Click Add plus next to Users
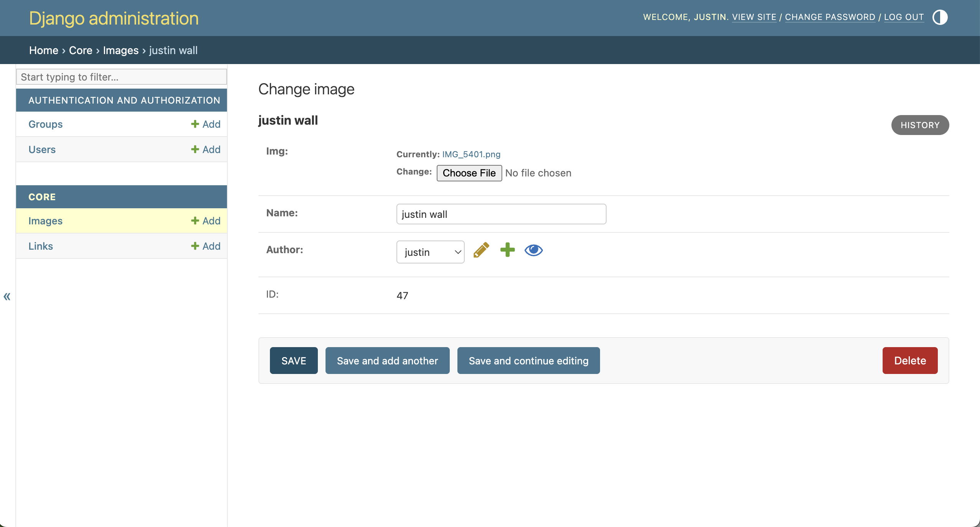The height and width of the screenshot is (527, 980). coord(206,150)
